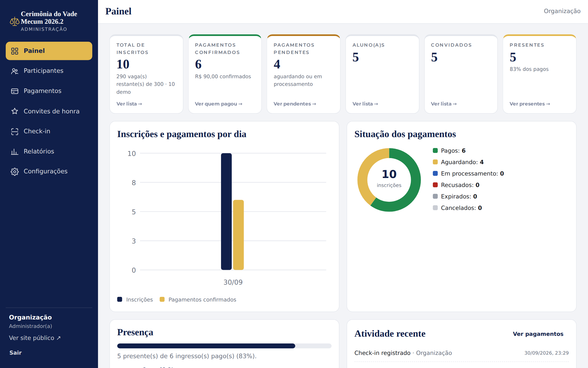Screen dimensions: 588x368
Task: Click Ver site público link
Action: pyautogui.click(x=35, y=338)
